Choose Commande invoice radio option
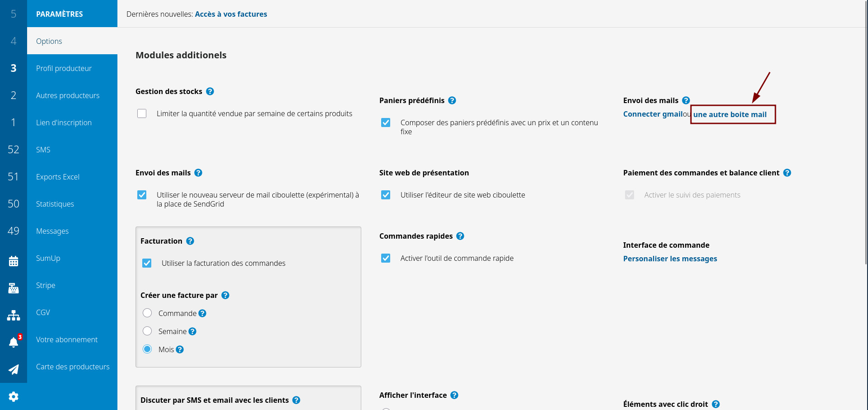 click(147, 313)
